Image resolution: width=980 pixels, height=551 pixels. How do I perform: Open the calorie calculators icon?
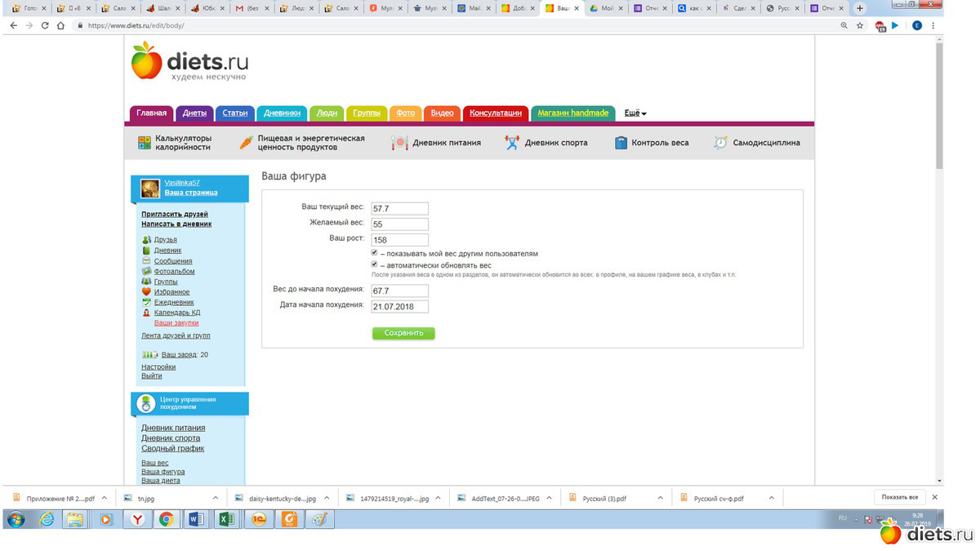click(145, 143)
